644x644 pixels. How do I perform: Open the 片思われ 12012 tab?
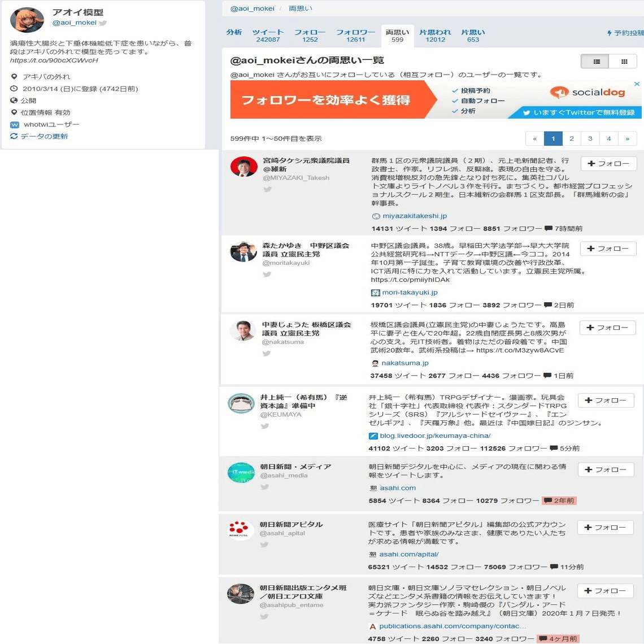pos(435,36)
